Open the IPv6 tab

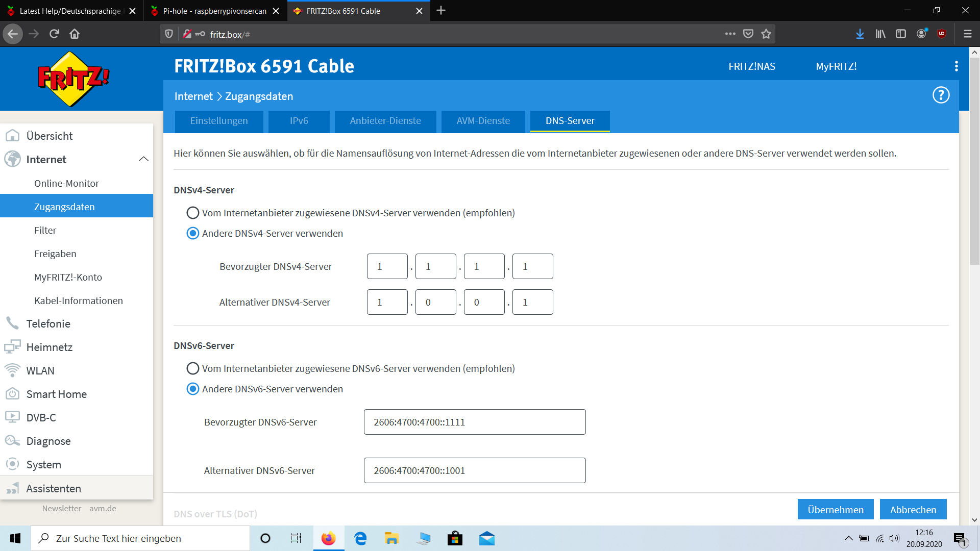299,121
